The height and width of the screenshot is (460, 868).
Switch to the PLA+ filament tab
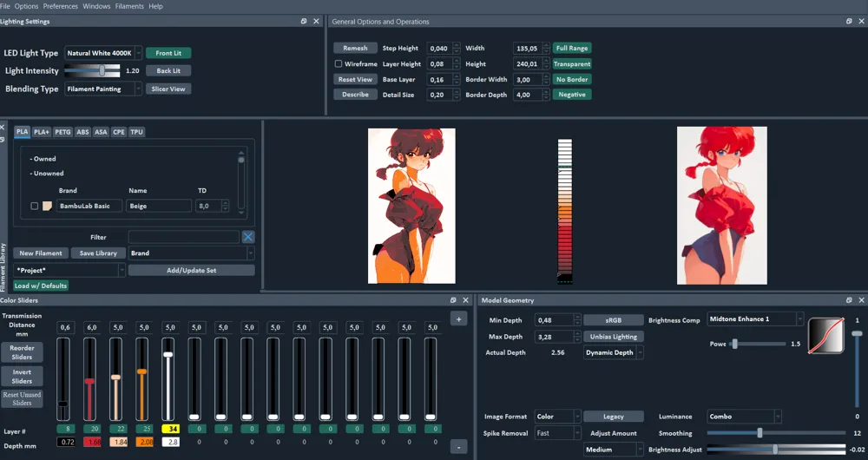[41, 132]
